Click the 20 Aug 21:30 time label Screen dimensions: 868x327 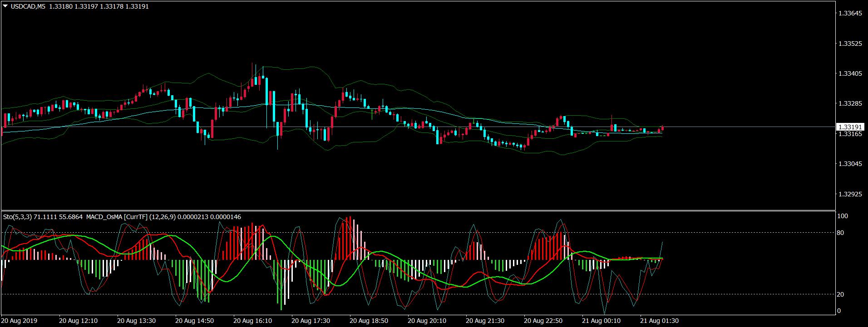(485, 321)
